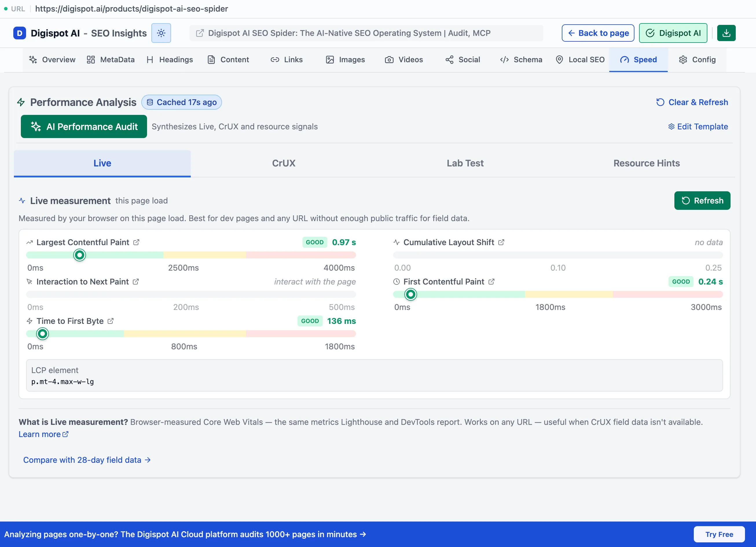Click the Cumulative Layout Shift activity icon
This screenshot has width=756, height=547.
pos(396,242)
